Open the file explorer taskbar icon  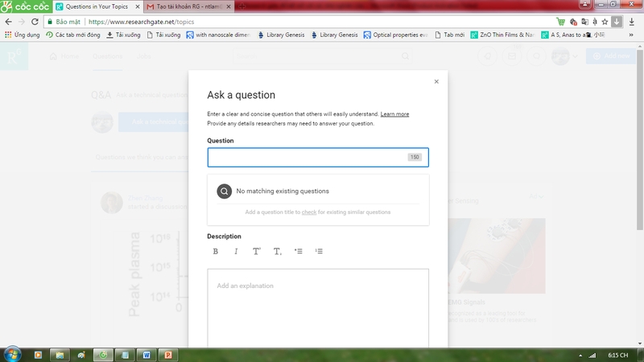(60, 355)
